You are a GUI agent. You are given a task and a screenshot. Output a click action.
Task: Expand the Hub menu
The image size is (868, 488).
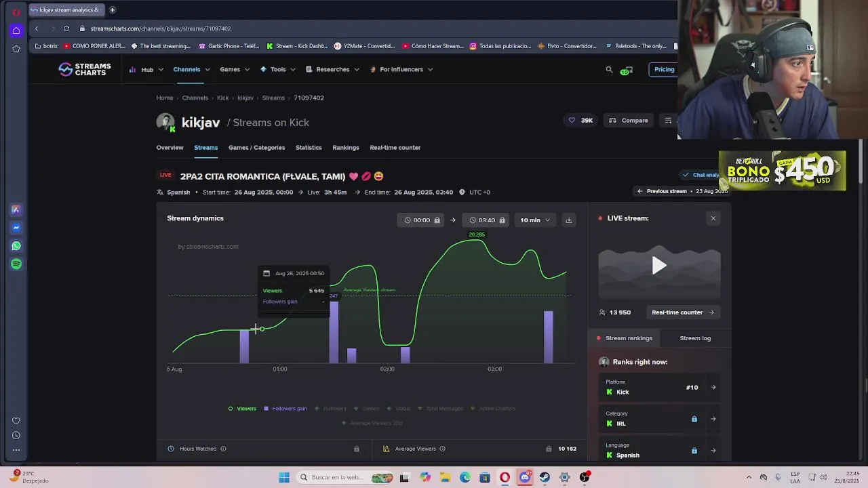pyautogui.click(x=146, y=69)
